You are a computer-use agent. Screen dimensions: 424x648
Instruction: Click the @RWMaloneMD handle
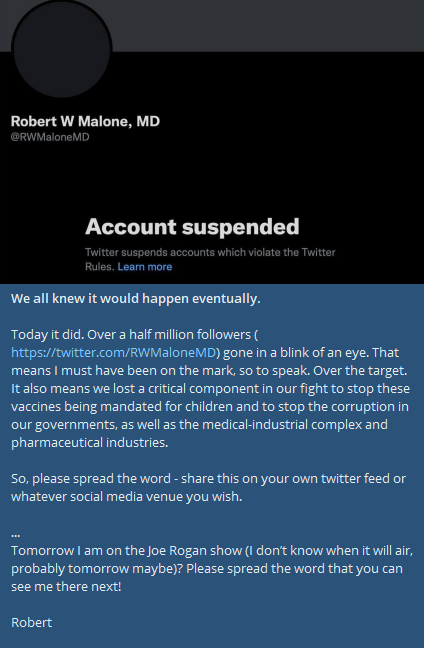50,137
